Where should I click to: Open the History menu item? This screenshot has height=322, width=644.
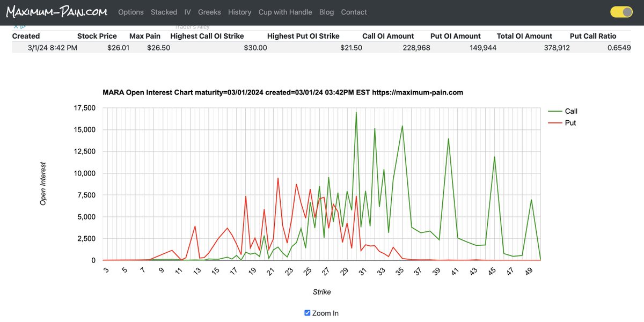[239, 11]
